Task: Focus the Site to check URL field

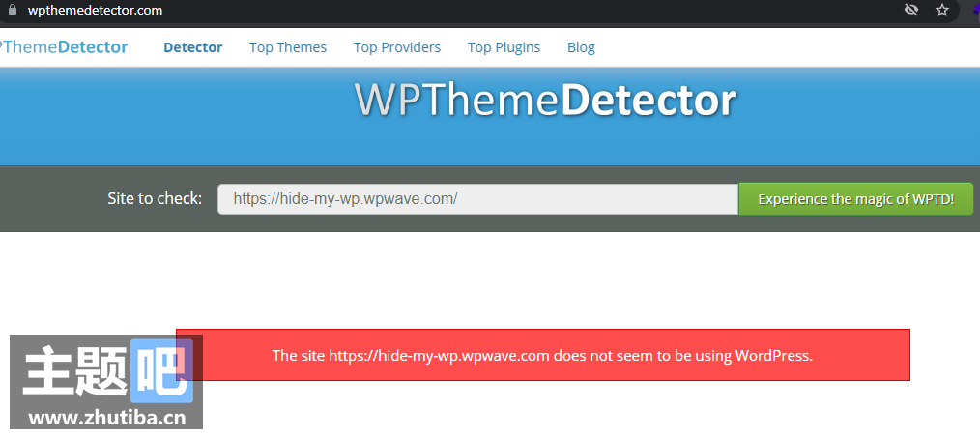Action: point(478,199)
